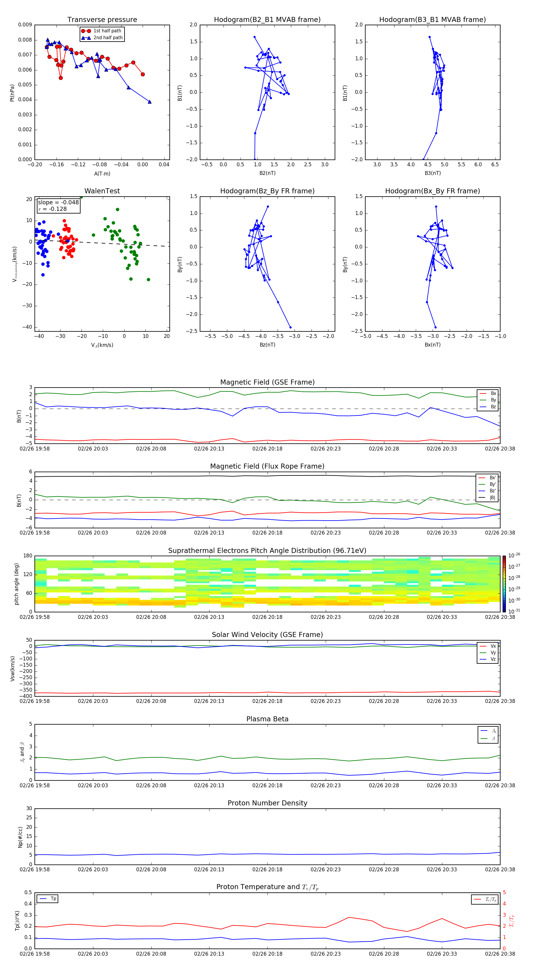
Task: Click the 'Proton Number Density' title
Action: click(x=267, y=803)
